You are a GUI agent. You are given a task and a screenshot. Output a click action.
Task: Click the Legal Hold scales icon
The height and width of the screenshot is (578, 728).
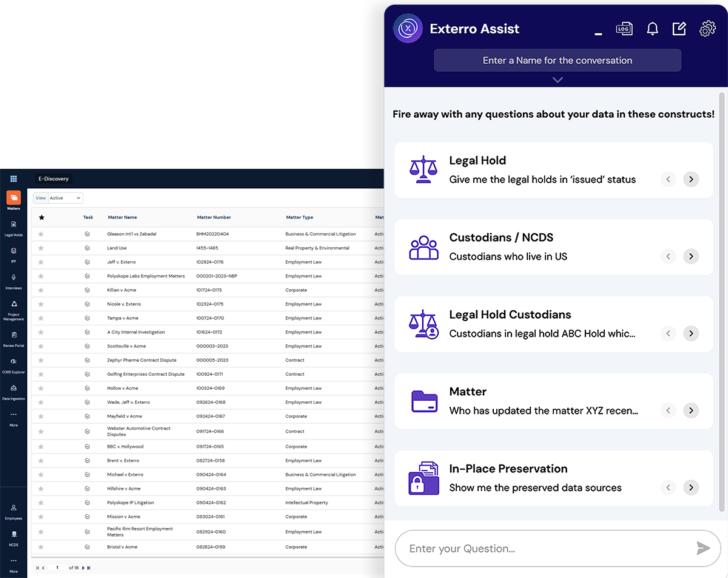(423, 169)
